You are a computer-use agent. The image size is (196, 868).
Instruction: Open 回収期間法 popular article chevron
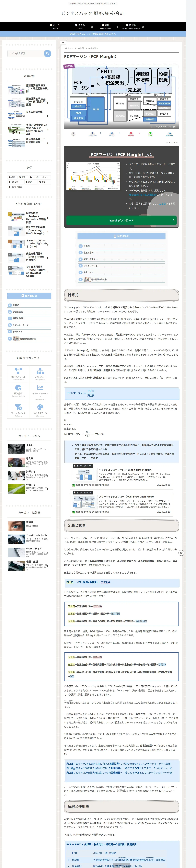click(x=48, y=218)
